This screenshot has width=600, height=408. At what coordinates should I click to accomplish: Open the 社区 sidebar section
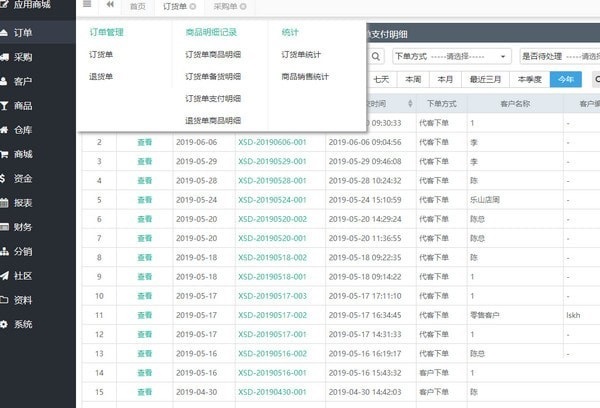23,276
